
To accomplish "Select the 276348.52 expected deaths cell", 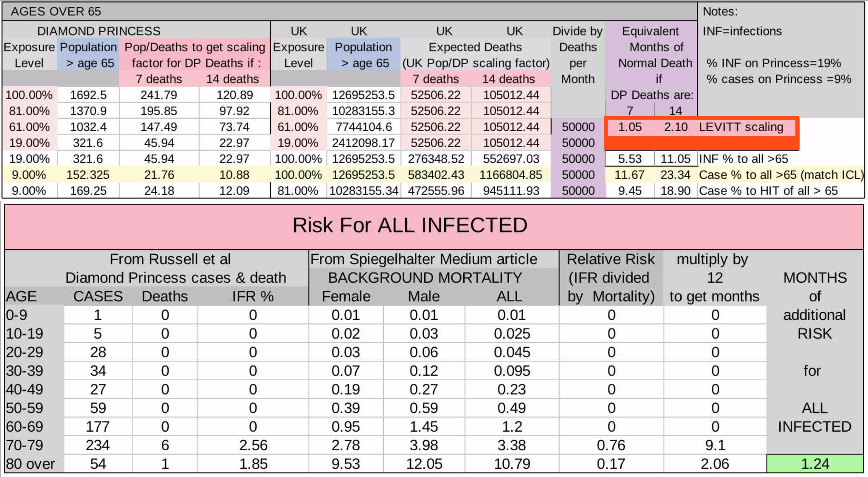I will pyautogui.click(x=436, y=159).
